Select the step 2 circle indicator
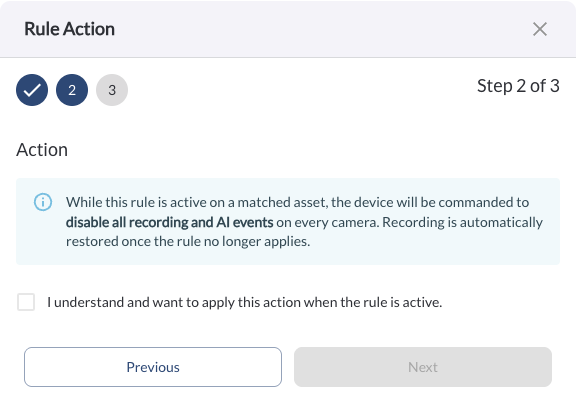576x406 pixels. (72, 90)
